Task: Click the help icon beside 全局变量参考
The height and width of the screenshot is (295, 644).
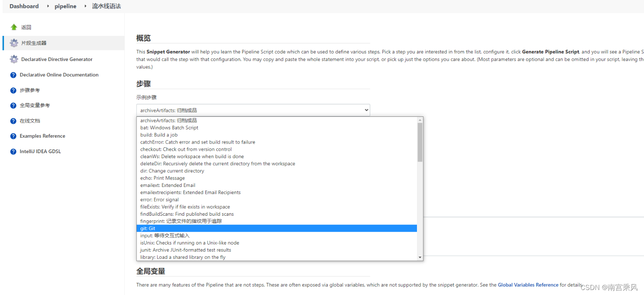Action: tap(13, 106)
